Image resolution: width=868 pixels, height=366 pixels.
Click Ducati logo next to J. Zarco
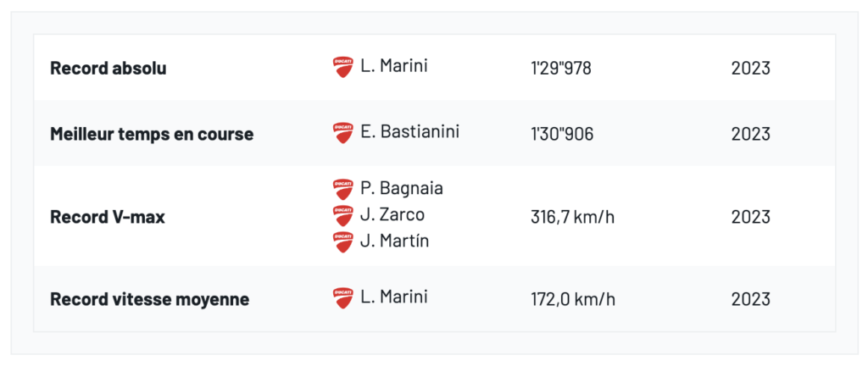(x=342, y=215)
